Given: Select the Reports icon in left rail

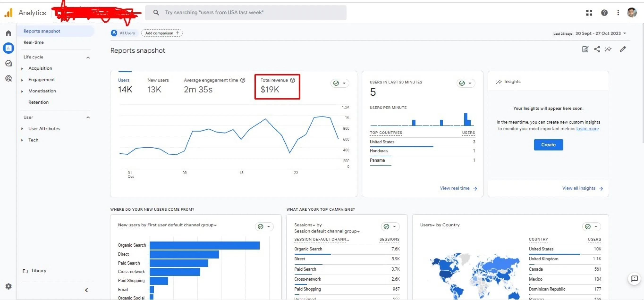Looking at the screenshot, I should coord(8,48).
